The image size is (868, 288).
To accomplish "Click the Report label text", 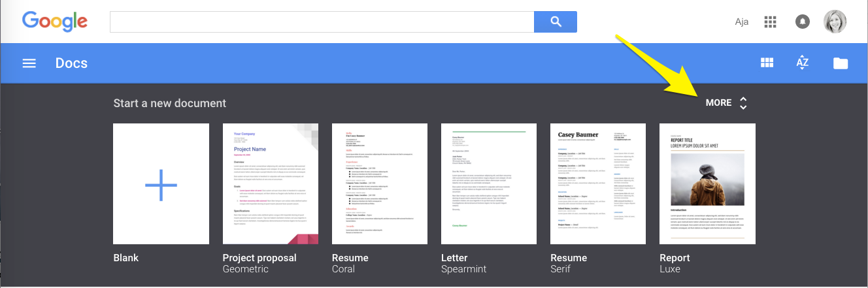I will click(675, 258).
